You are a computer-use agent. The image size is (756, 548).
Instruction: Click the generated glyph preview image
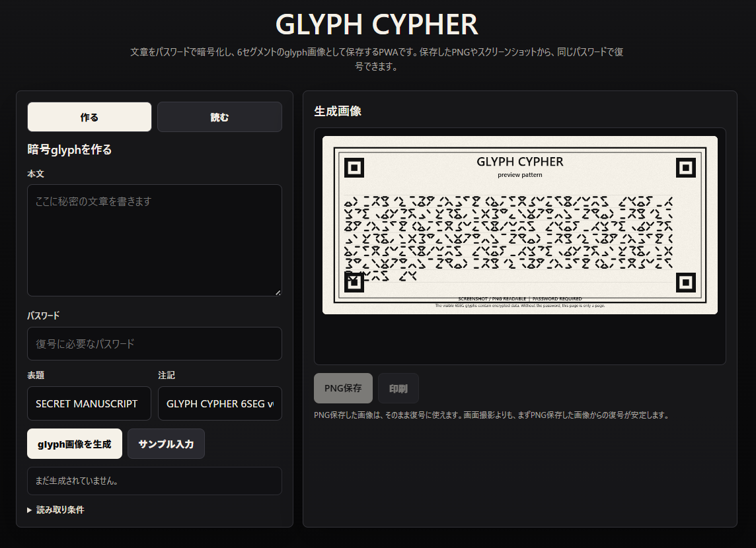coord(519,225)
